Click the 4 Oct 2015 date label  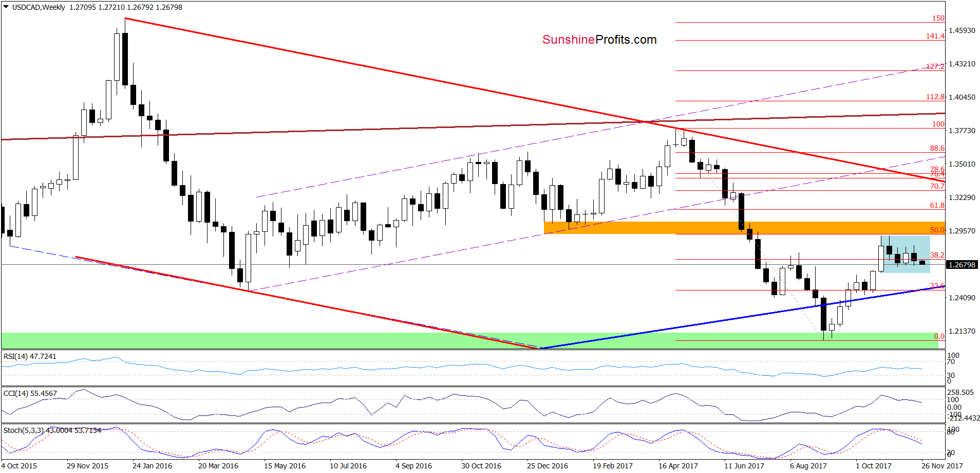(19, 466)
